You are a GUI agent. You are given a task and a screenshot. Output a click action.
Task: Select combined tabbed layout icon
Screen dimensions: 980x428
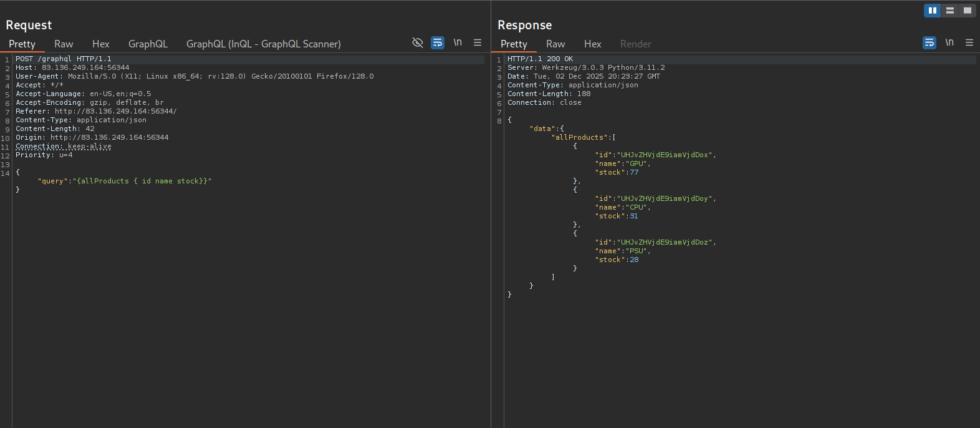click(x=967, y=11)
